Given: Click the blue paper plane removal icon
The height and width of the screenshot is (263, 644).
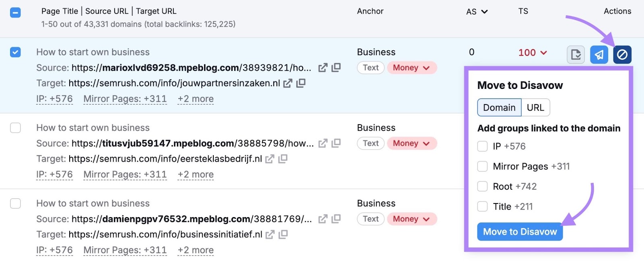Looking at the screenshot, I should [x=599, y=54].
